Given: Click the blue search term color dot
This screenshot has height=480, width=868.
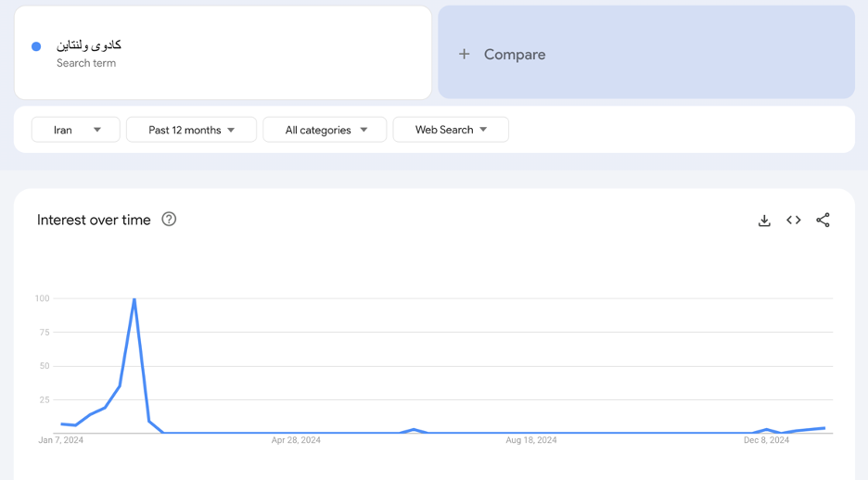Looking at the screenshot, I should (x=36, y=46).
